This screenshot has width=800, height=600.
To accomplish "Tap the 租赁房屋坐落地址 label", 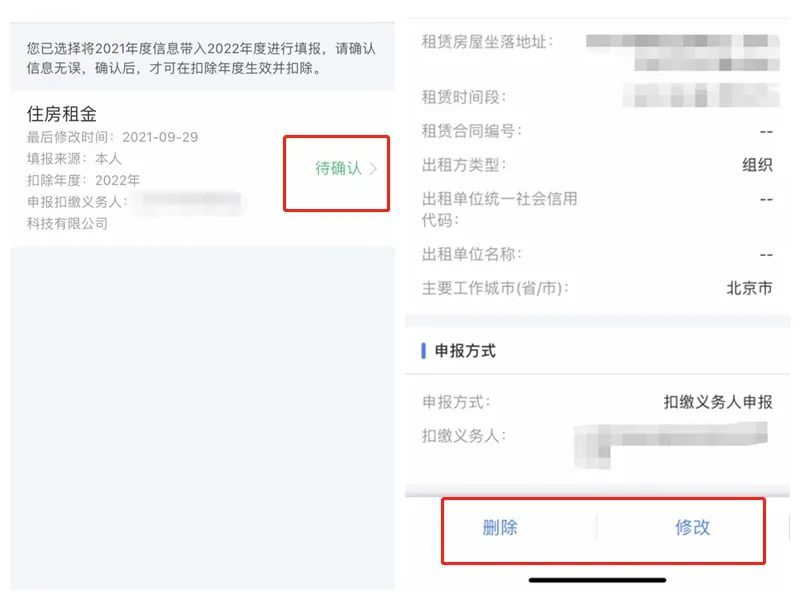I will [x=488, y=42].
